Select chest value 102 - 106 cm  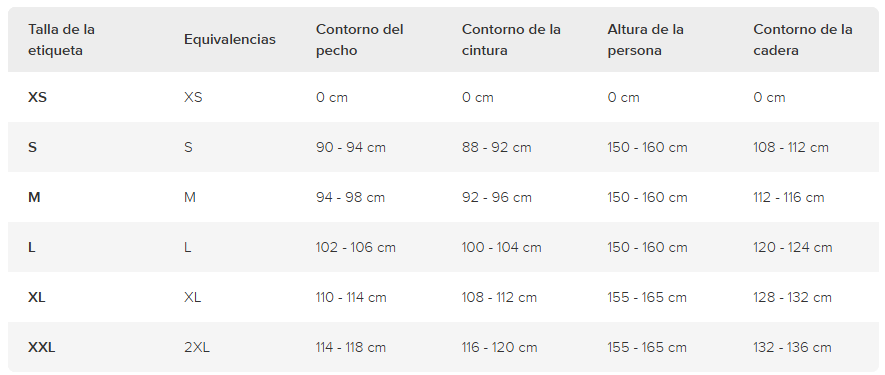356,247
